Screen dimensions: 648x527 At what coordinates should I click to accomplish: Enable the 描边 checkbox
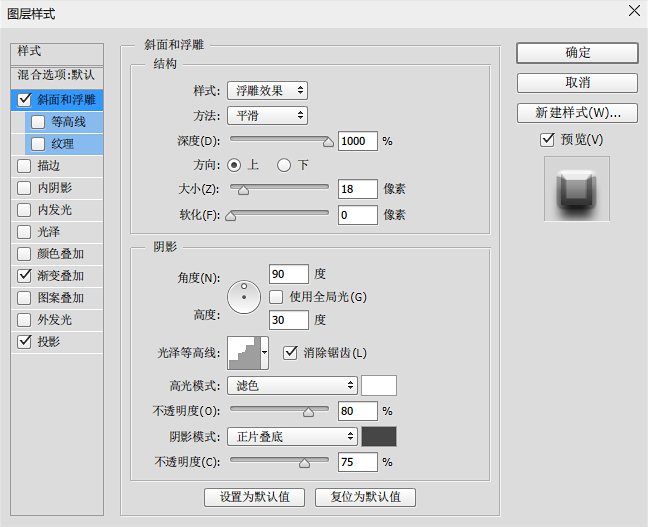click(24, 166)
